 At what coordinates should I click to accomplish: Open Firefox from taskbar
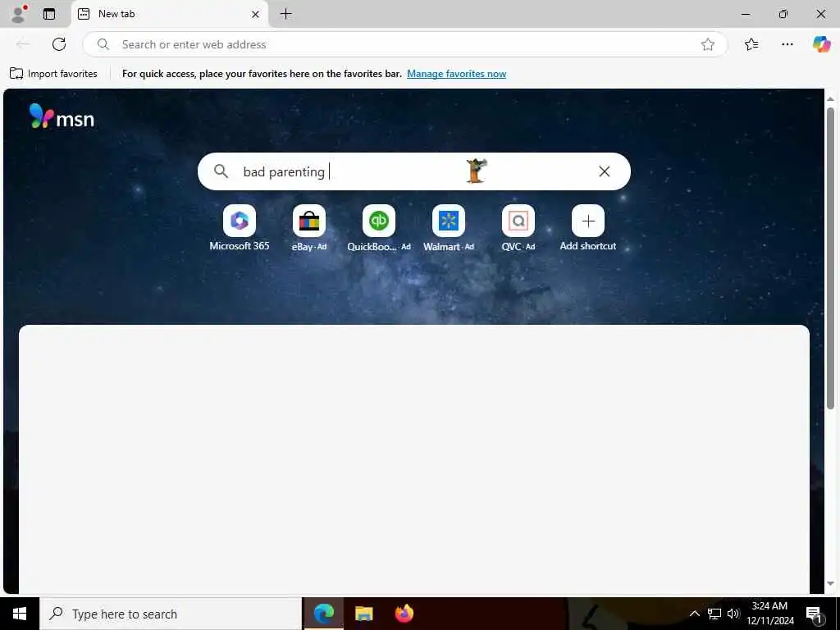tap(404, 614)
